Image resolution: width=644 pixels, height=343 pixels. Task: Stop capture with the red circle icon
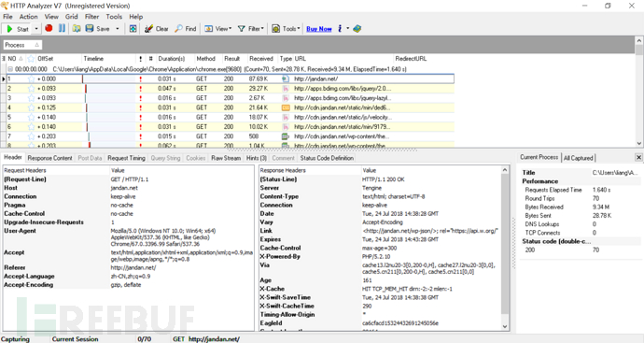point(49,28)
